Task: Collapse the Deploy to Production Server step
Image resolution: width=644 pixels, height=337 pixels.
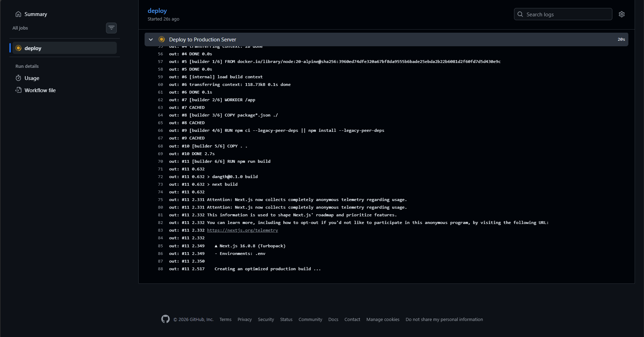Action: (x=151, y=40)
